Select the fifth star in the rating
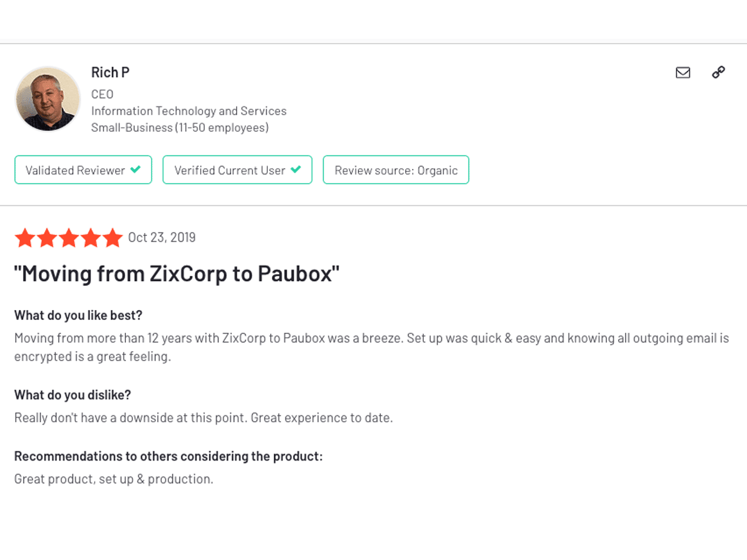Image resolution: width=747 pixels, height=560 pixels. coord(112,238)
